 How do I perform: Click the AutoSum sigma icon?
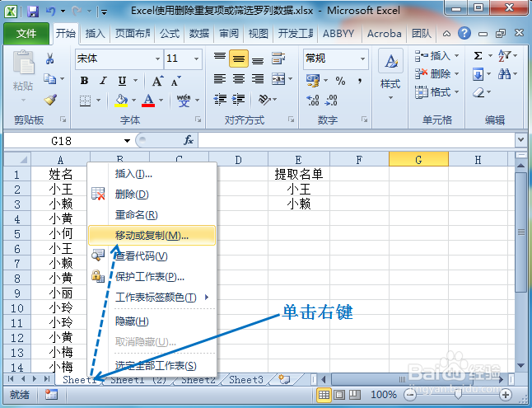point(478,55)
